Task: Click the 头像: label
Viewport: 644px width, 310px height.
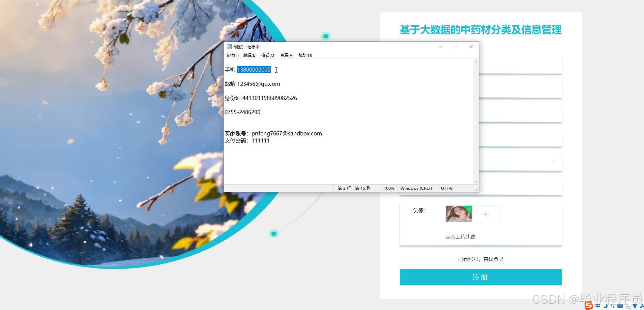Action: pyautogui.click(x=419, y=210)
